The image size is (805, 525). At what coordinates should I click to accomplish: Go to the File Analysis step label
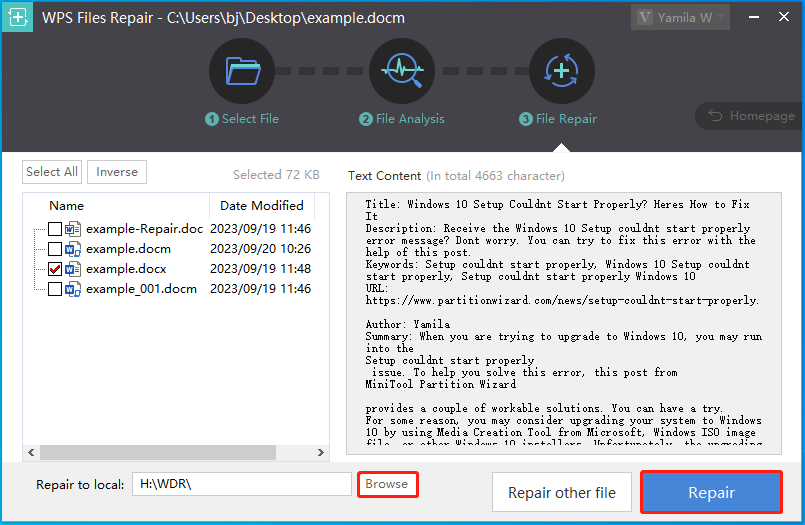point(402,119)
